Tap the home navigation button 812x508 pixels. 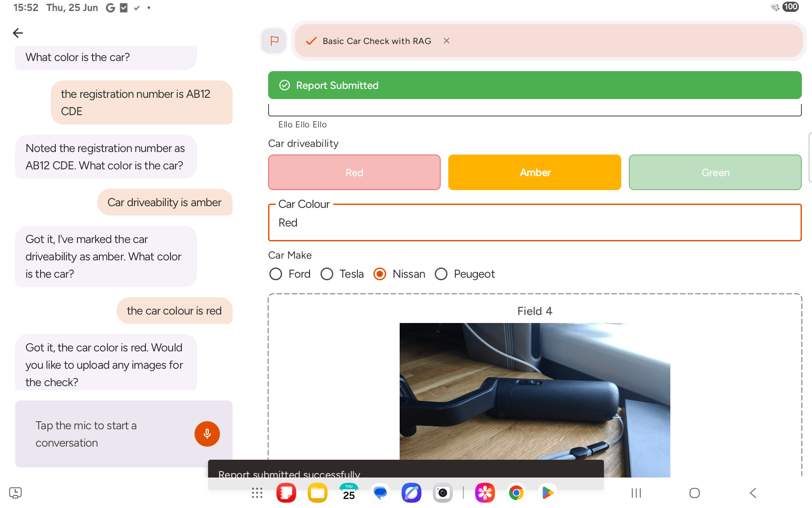click(694, 493)
